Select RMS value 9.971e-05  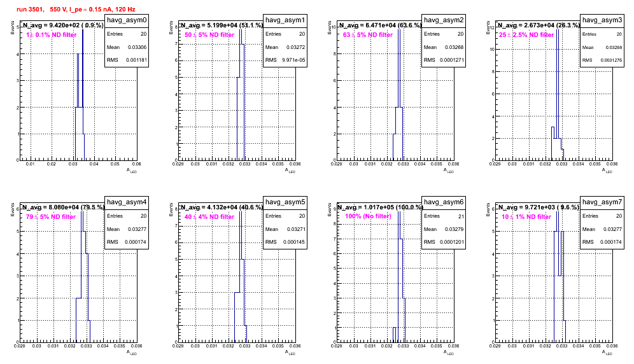(293, 60)
